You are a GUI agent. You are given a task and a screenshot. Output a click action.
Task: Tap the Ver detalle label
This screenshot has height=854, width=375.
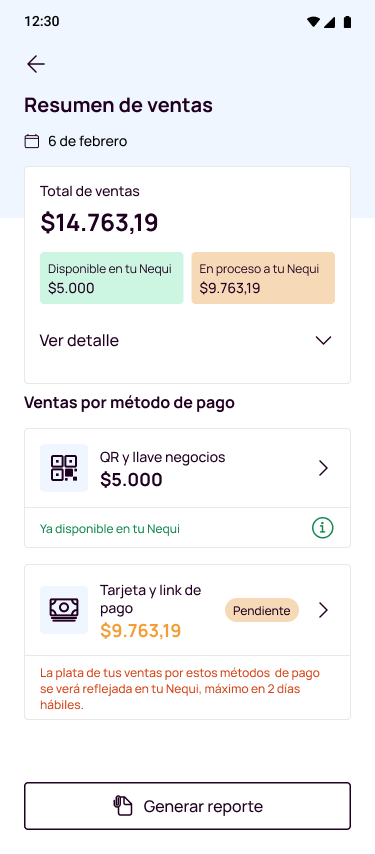coord(79,341)
